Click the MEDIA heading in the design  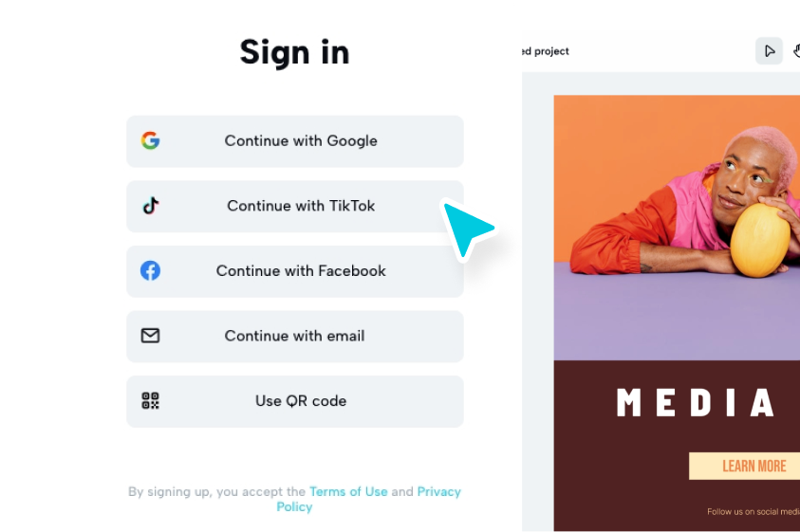click(x=697, y=402)
